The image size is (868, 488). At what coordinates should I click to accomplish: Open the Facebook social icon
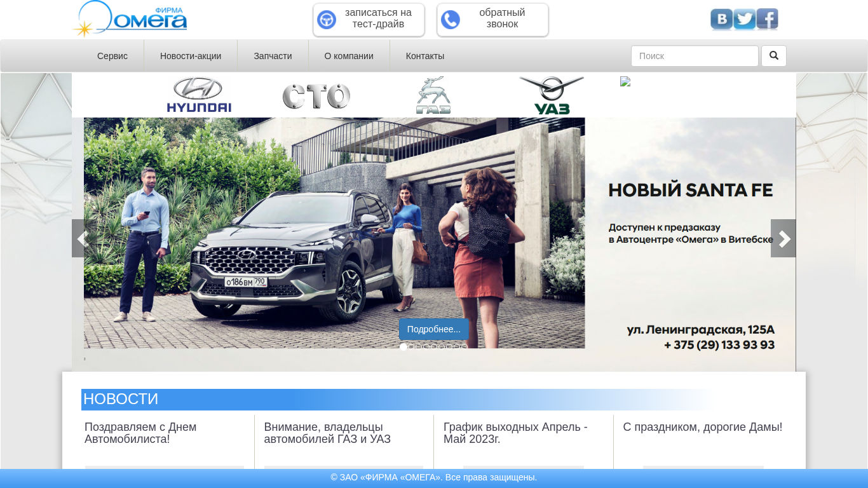click(x=767, y=20)
